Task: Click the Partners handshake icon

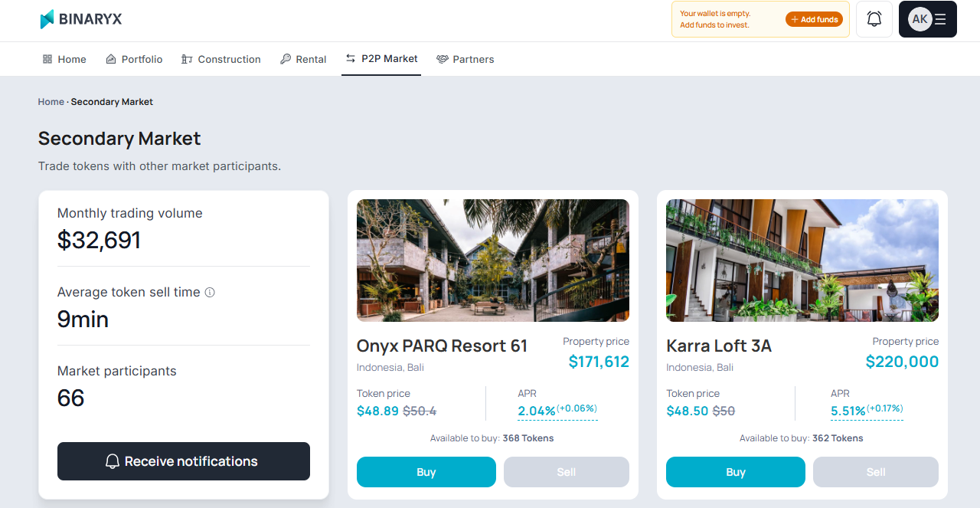Action: point(443,59)
